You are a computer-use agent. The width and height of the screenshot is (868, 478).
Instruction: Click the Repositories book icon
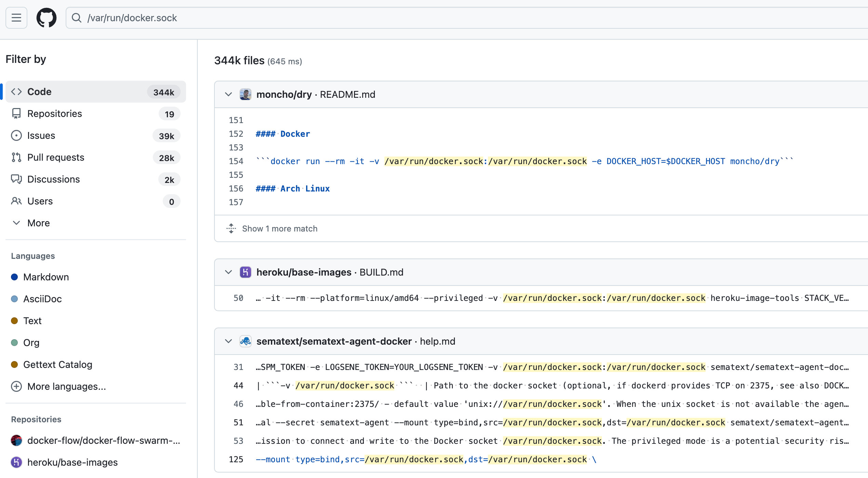point(16,114)
